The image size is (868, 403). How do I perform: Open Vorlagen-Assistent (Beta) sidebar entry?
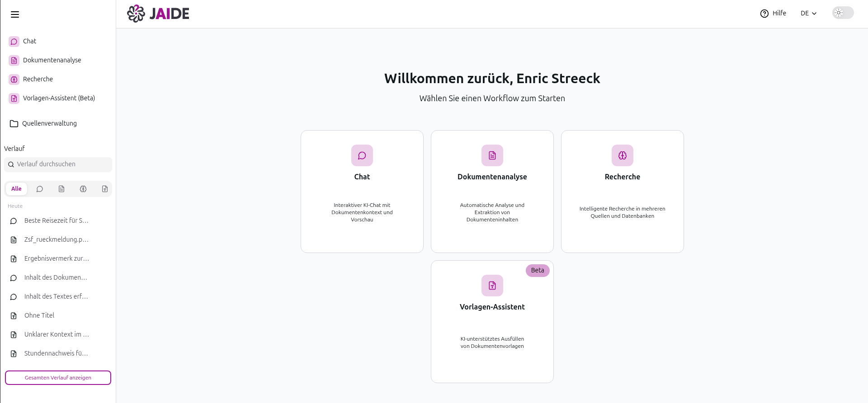coord(58,98)
